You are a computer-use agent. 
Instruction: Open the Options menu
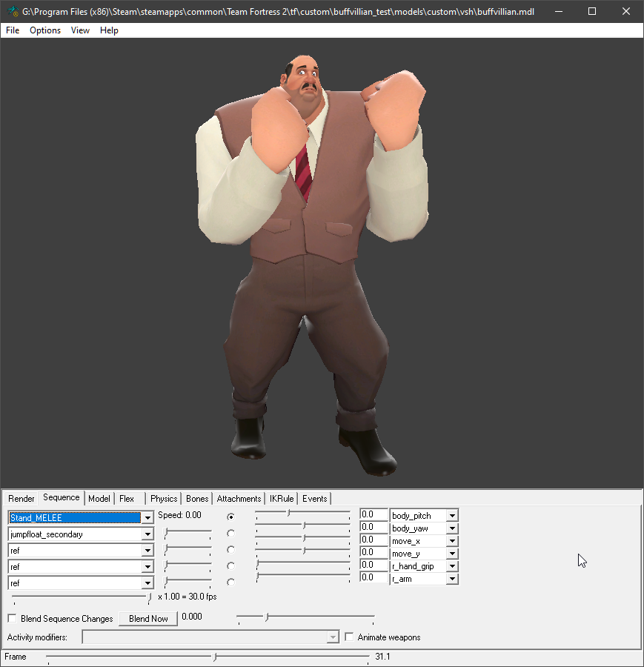click(45, 30)
